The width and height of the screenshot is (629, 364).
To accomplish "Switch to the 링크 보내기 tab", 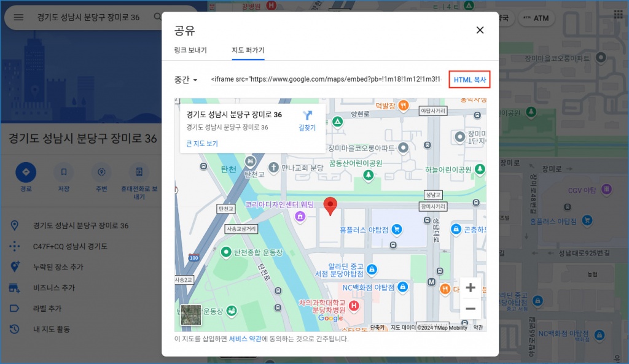I will coord(190,50).
